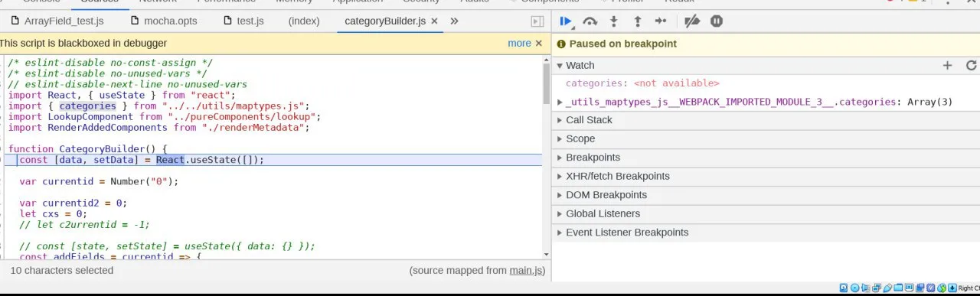Click the Step debugger icon
This screenshot has height=296, width=980.
(661, 21)
